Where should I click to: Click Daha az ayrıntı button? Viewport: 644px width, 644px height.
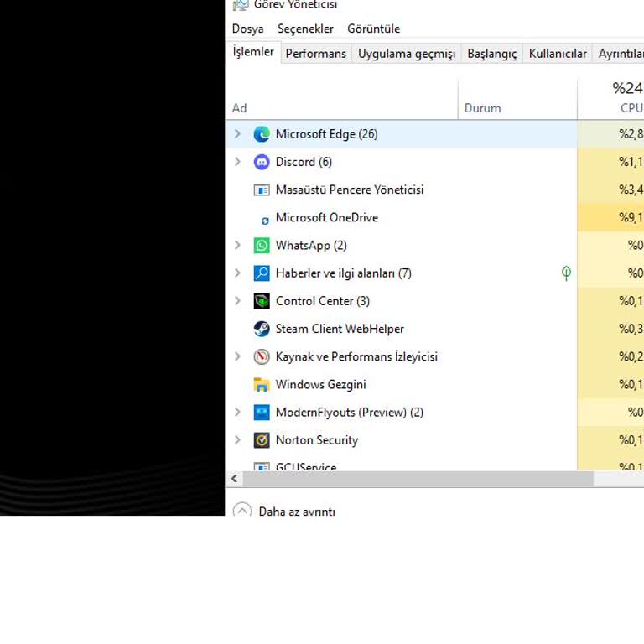tap(285, 512)
